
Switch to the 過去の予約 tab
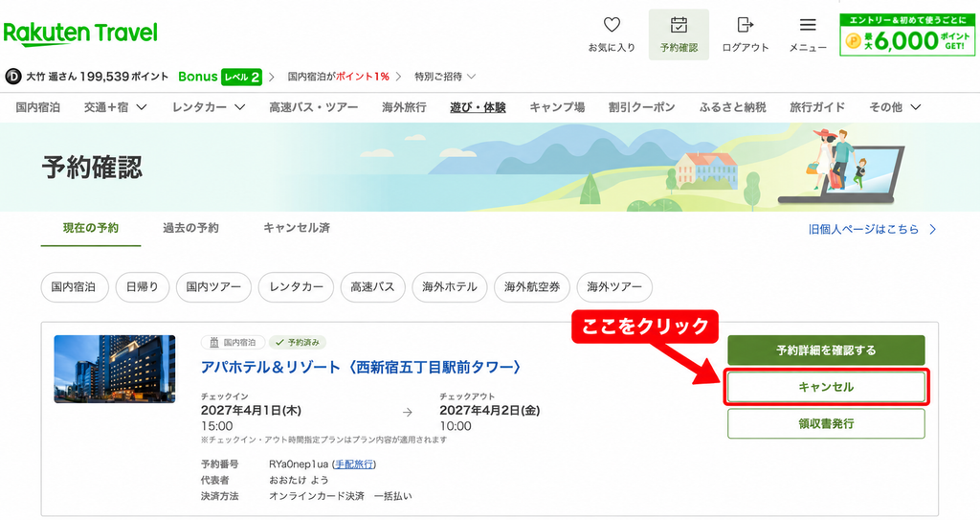(190, 228)
